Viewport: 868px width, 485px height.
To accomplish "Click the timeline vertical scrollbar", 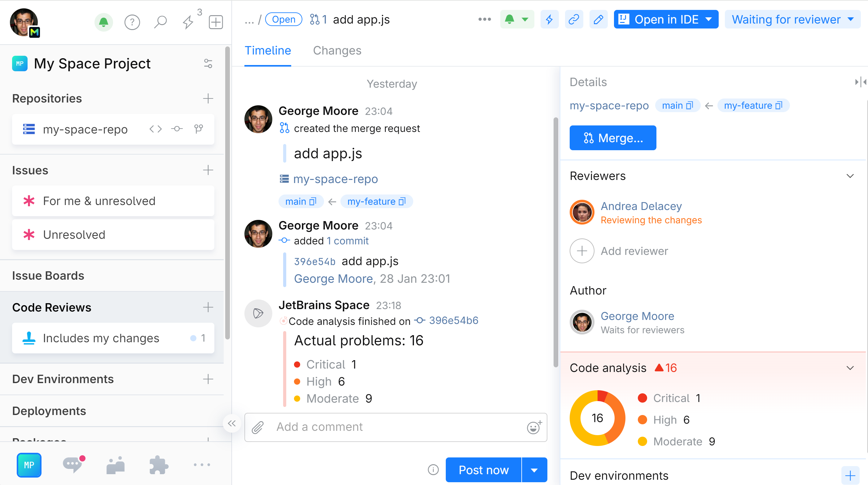I will [556, 242].
